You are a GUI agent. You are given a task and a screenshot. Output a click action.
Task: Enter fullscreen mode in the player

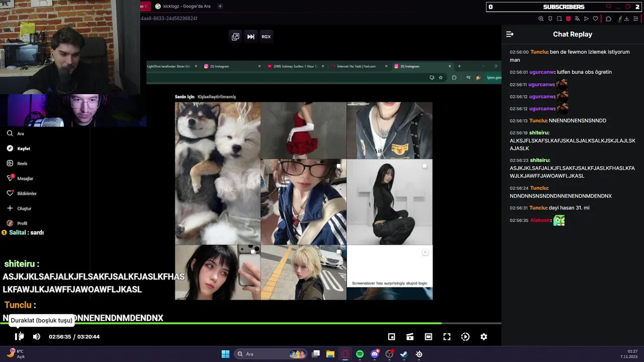click(x=447, y=337)
